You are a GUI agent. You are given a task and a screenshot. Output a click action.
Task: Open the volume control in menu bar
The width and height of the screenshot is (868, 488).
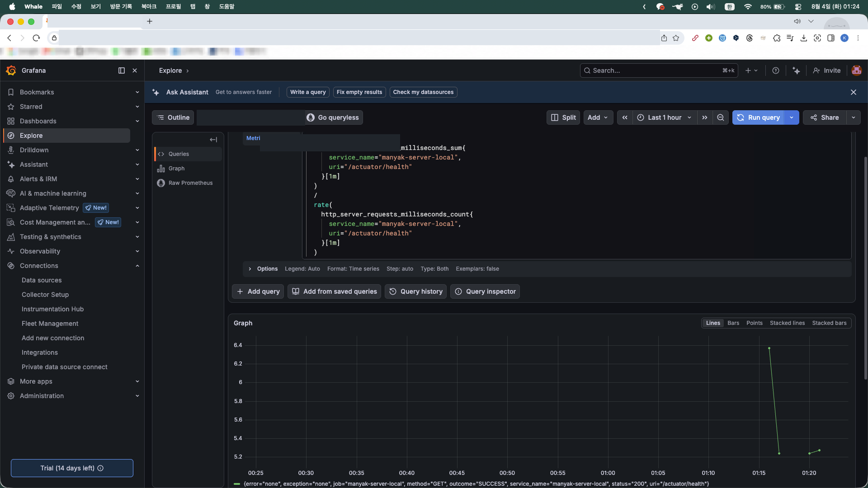click(711, 7)
